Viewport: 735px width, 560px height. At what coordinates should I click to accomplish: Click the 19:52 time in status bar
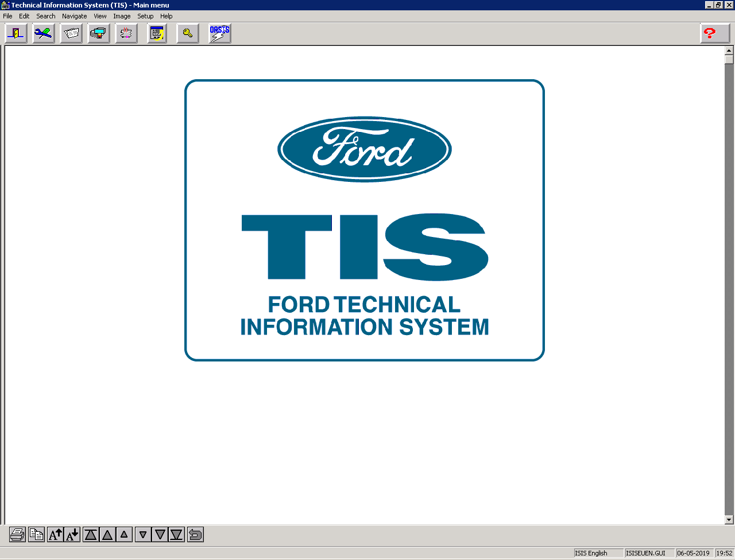click(x=725, y=553)
